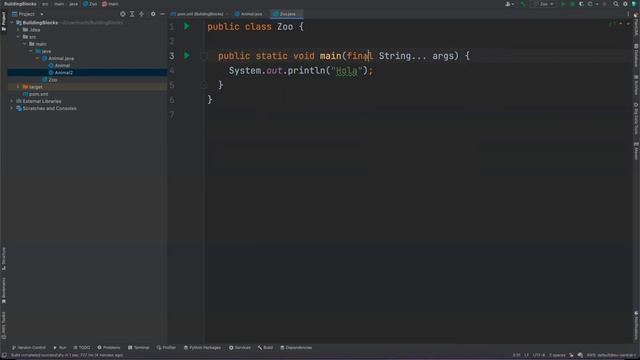Screen dimensions: 640x360
Task: Collapse main folder
Action: [x=24, y=44]
